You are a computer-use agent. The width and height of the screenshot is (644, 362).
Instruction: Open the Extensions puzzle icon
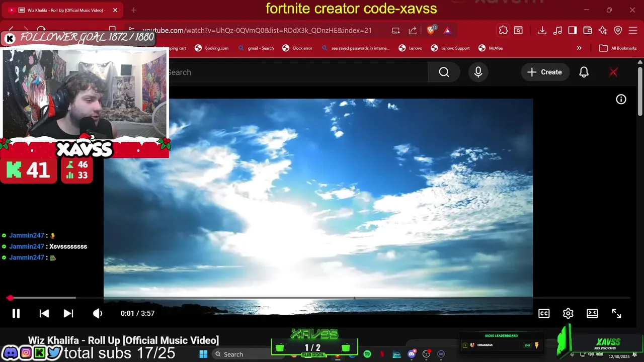tap(503, 31)
